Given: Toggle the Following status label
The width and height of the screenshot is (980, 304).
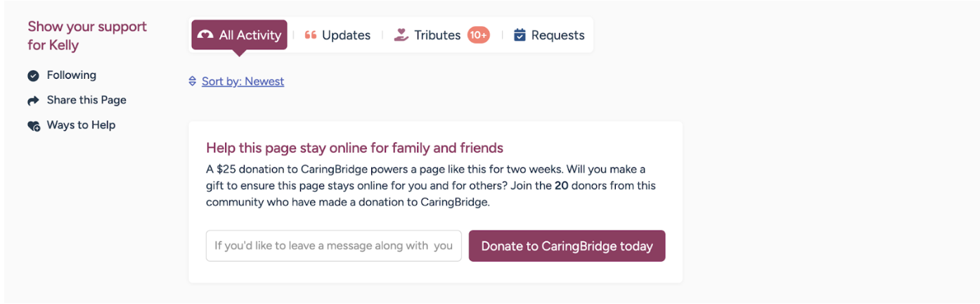Looking at the screenshot, I should 72,75.
